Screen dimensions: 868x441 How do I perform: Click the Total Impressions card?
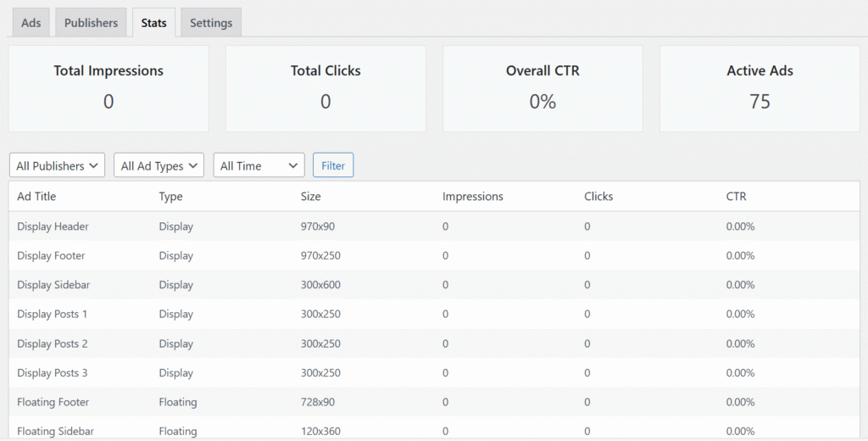[108, 89]
